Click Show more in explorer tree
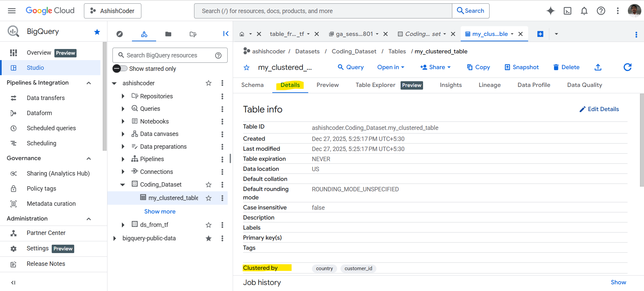The image size is (644, 291). click(160, 211)
